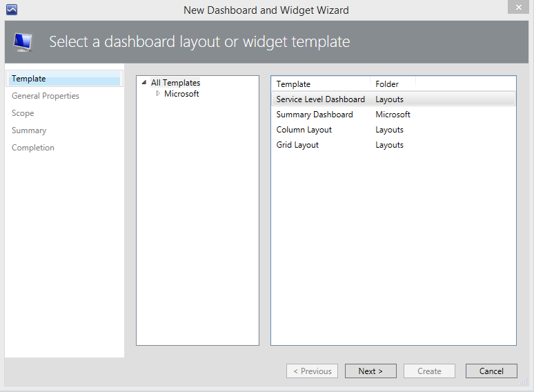Close the New Dashboard and Widget Wizard
This screenshot has height=392, width=534.
click(518, 7)
